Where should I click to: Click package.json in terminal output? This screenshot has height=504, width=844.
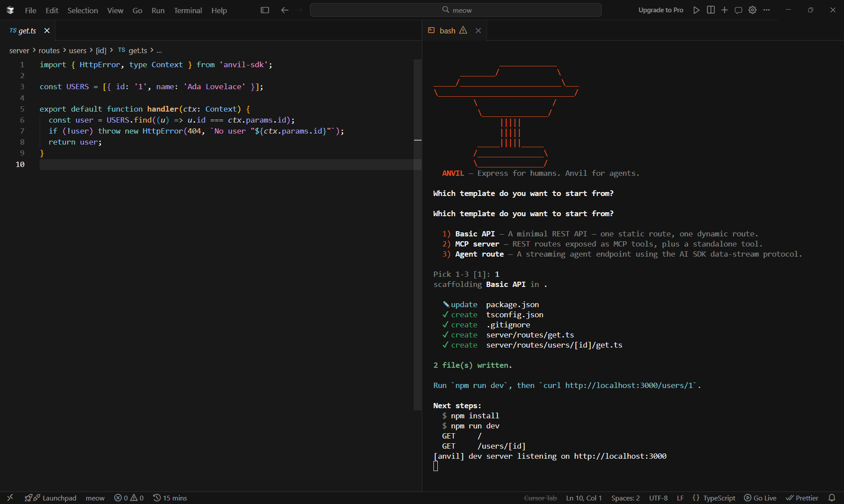[513, 305]
